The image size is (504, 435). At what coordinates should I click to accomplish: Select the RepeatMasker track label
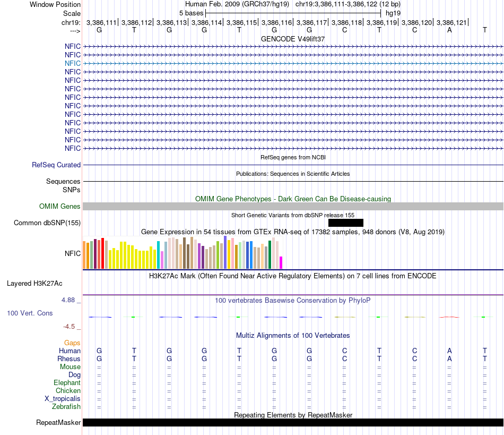(x=58, y=422)
